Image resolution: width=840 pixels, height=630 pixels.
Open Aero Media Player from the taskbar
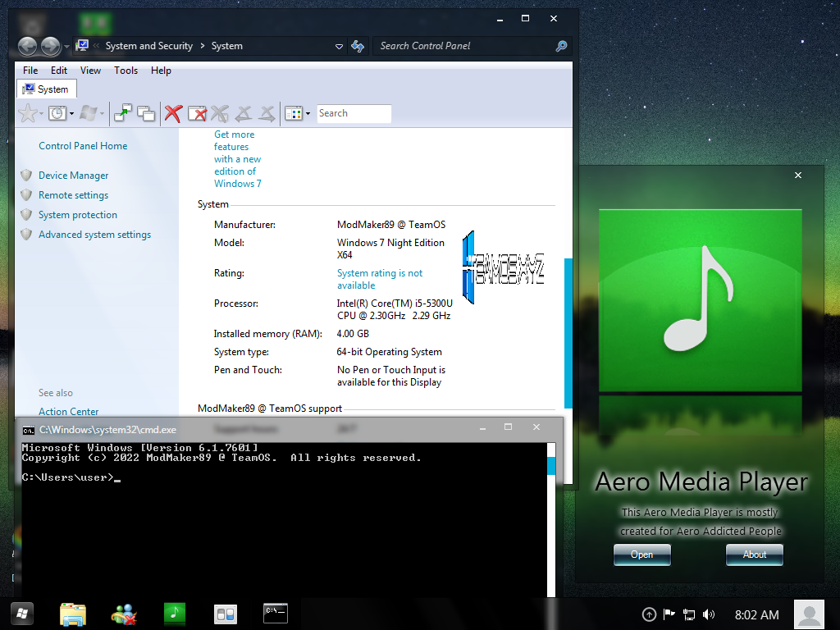pos(174,613)
